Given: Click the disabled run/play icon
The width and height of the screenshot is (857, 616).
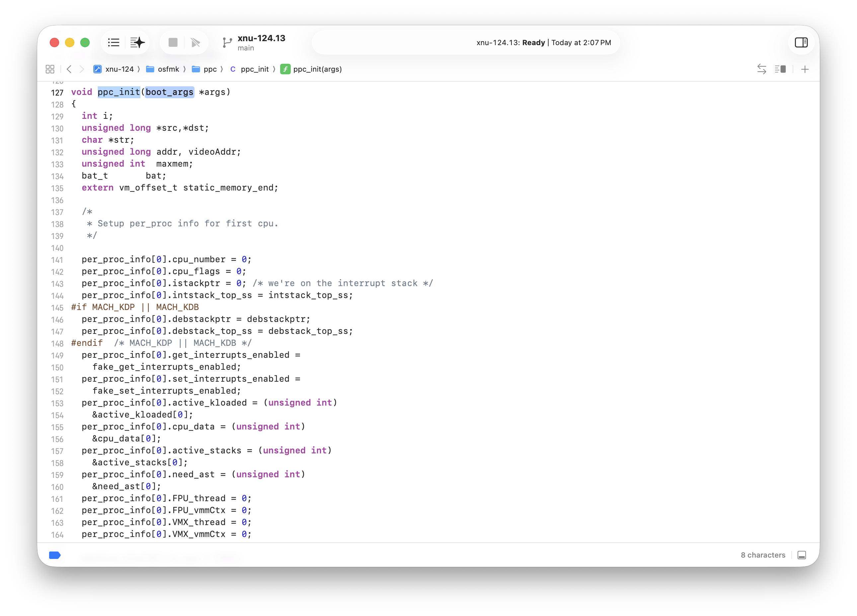Looking at the screenshot, I should click(x=195, y=42).
